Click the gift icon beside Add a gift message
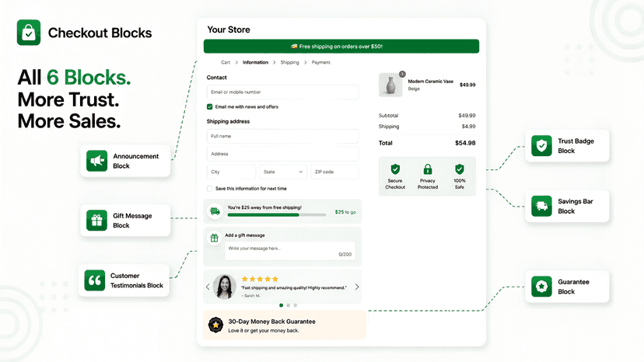The image size is (644, 362). 215,238
